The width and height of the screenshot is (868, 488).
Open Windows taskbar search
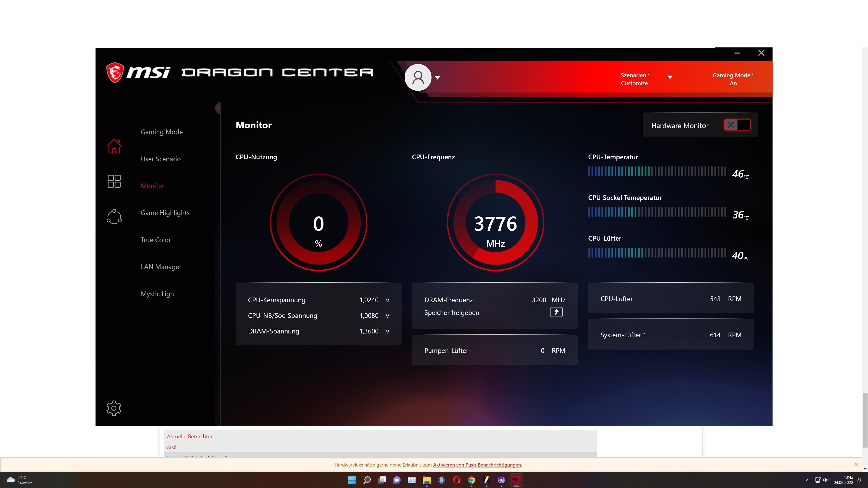click(x=367, y=480)
